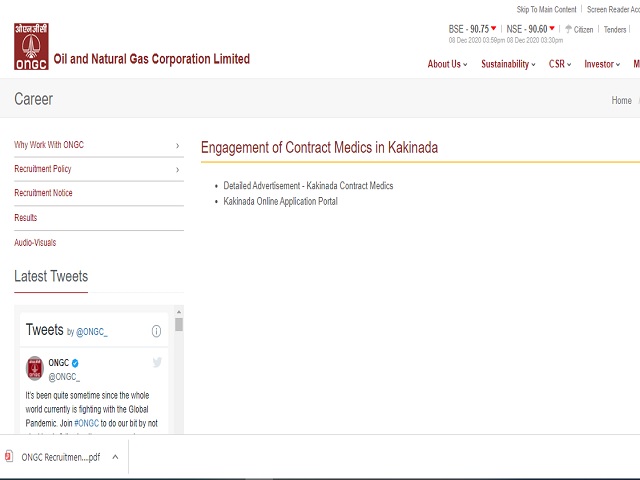This screenshot has height=480, width=640.
Task: Open the Investor menu
Action: point(602,64)
